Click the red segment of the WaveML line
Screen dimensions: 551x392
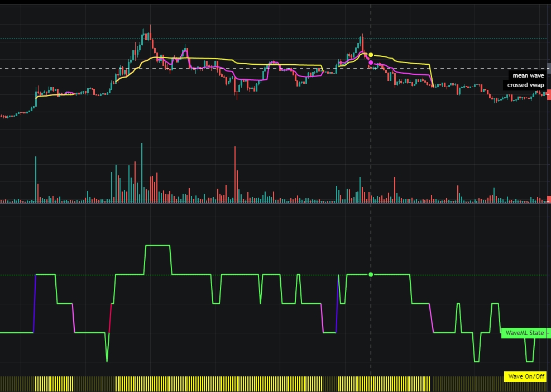click(x=111, y=318)
